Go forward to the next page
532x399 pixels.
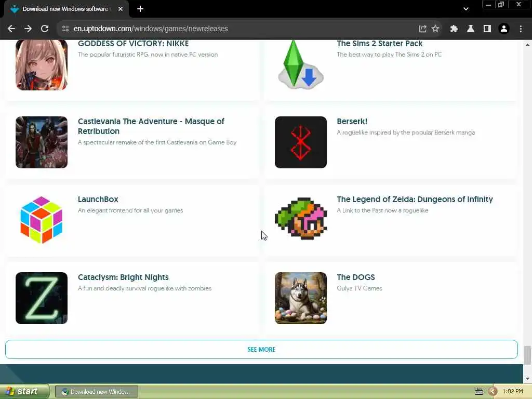click(28, 29)
